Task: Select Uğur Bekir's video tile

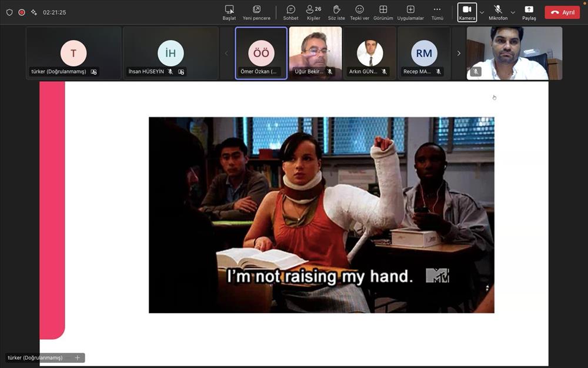Action: [315, 53]
